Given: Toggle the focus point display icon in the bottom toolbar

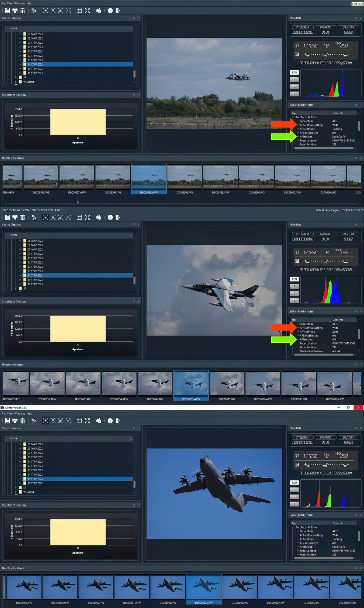Looking at the screenshot, I should pos(45,421).
